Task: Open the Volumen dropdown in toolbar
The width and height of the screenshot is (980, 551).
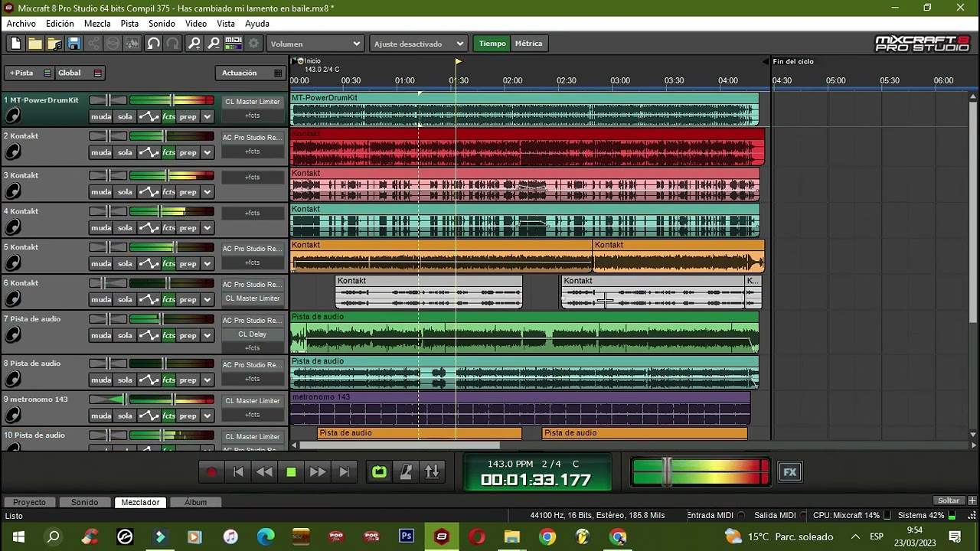Action: tap(315, 44)
